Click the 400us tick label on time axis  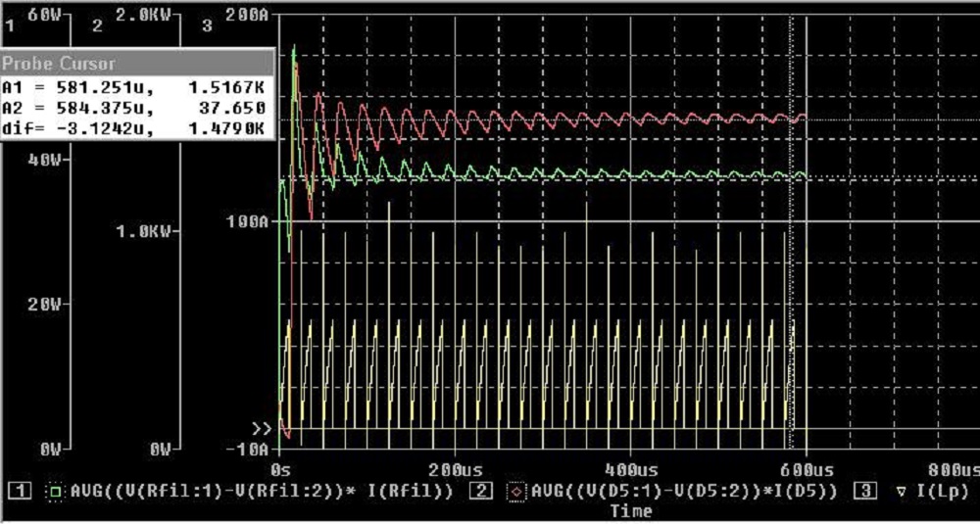(x=628, y=469)
